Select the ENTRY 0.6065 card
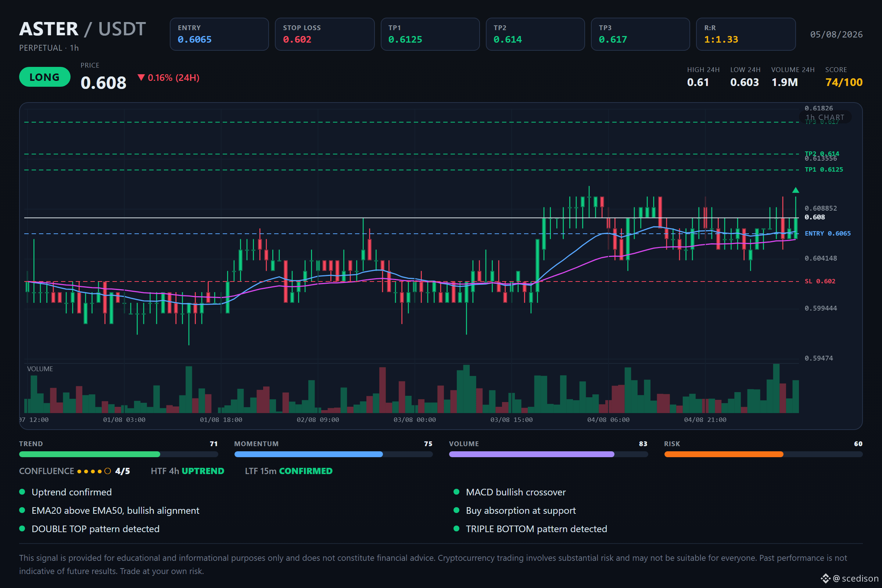Image resolution: width=882 pixels, height=588 pixels. (x=219, y=34)
